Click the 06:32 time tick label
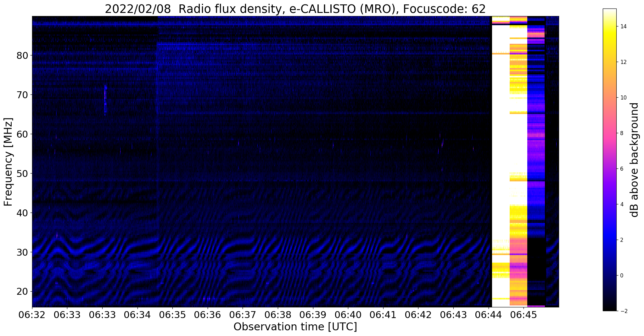 click(32, 315)
